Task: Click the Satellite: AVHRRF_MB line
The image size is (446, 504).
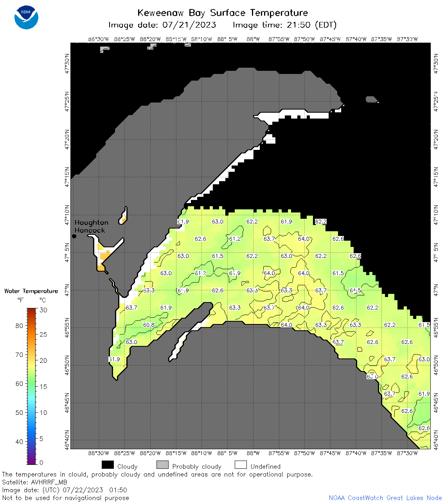Action: pyautogui.click(x=34, y=482)
